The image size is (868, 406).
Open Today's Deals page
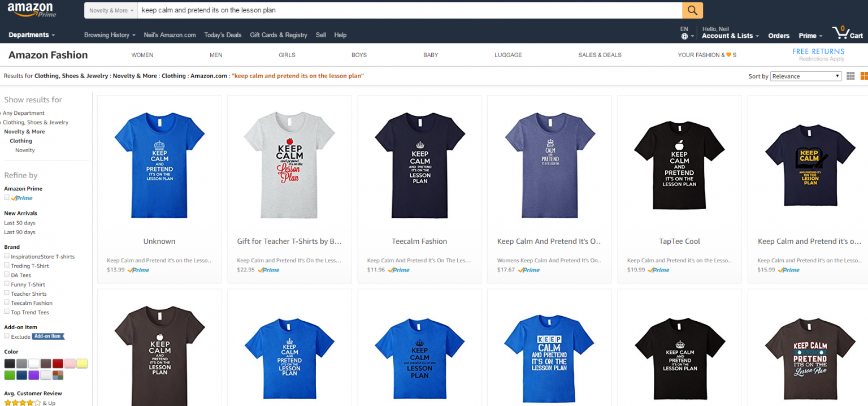223,34
